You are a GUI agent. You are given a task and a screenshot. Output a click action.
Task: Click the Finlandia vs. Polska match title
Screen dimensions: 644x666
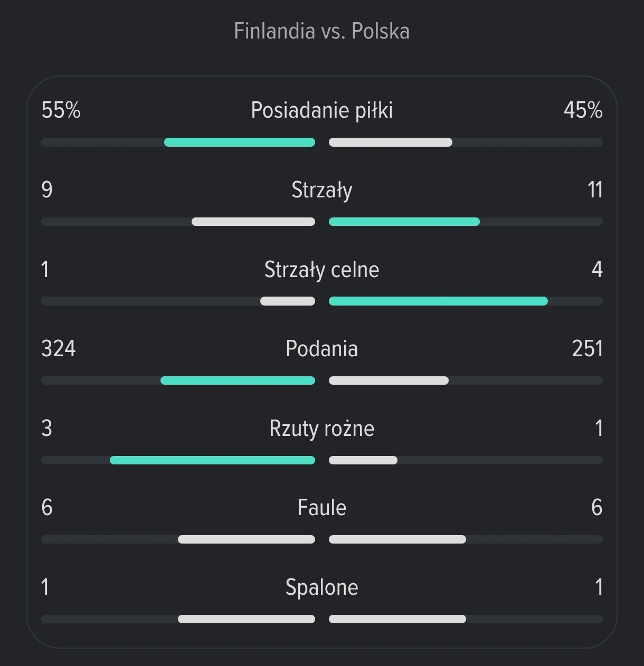click(321, 31)
